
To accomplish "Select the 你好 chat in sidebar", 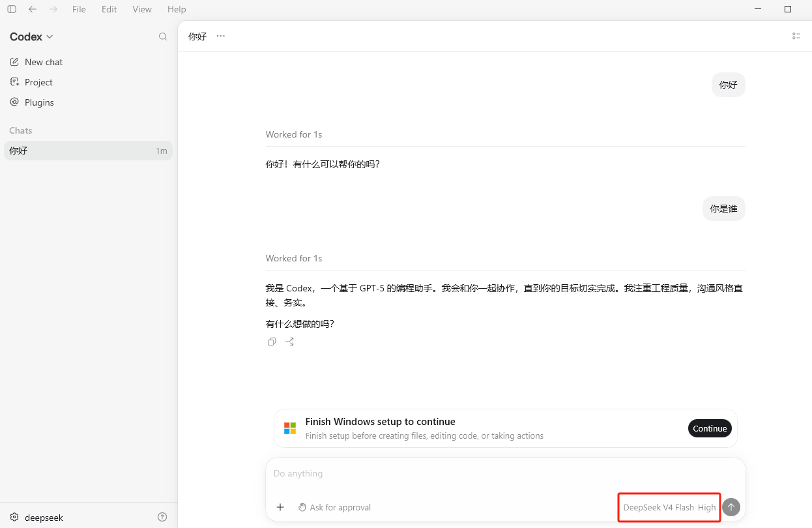I will (x=88, y=151).
